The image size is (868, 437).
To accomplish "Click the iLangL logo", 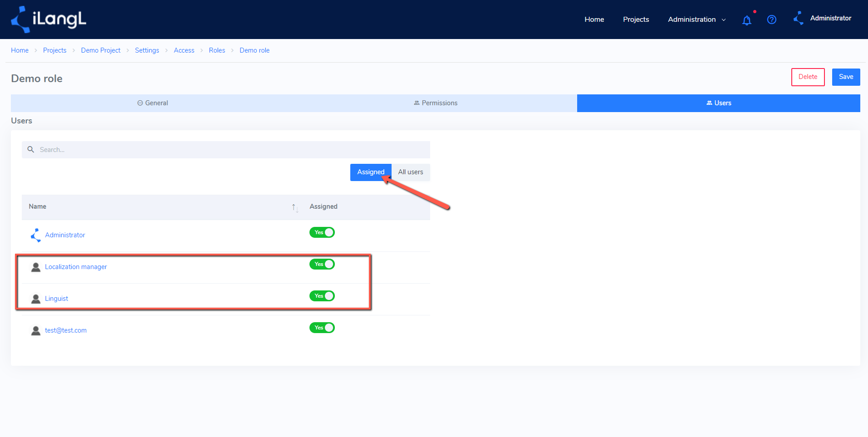I will [49, 20].
